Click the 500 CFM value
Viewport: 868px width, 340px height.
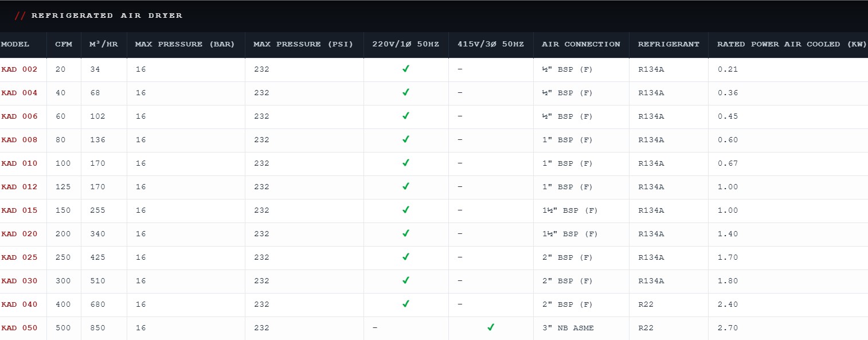coord(63,328)
